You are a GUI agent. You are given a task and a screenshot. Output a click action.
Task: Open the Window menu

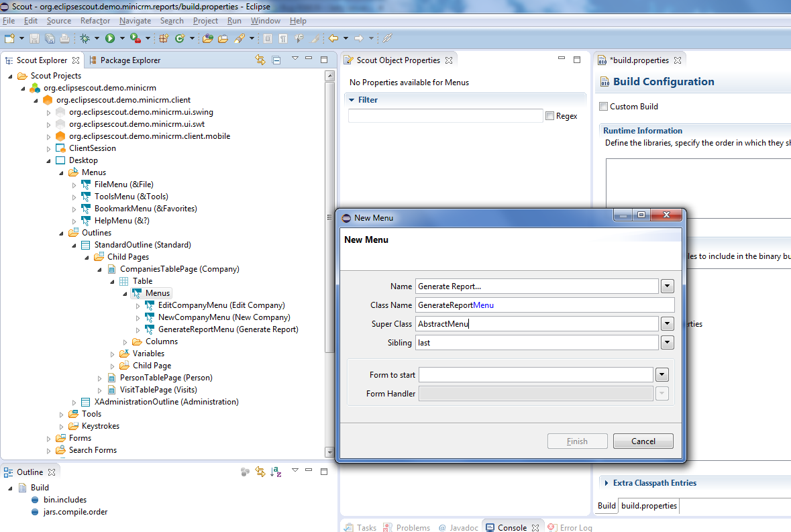(266, 21)
